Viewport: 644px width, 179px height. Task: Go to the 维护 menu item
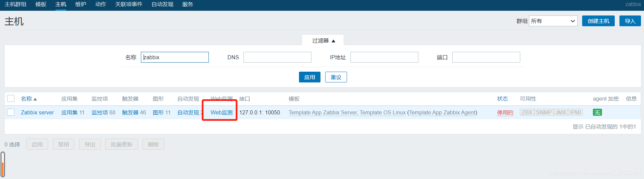click(81, 4)
